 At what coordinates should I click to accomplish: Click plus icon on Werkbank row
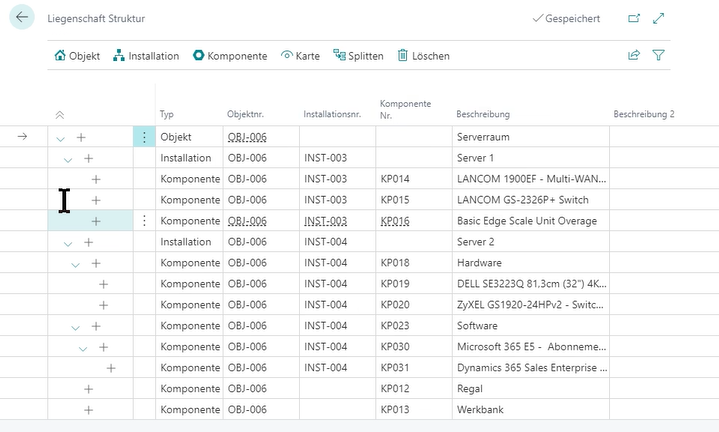[88, 410]
